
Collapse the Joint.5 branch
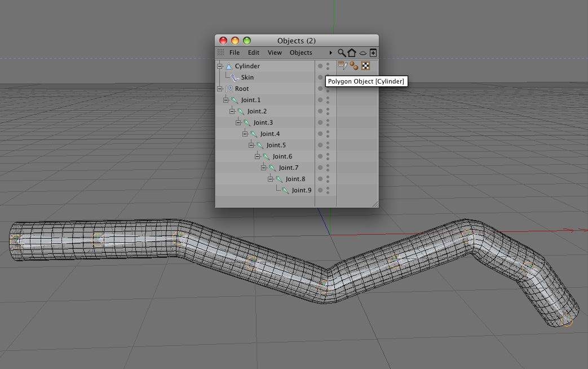pos(251,145)
